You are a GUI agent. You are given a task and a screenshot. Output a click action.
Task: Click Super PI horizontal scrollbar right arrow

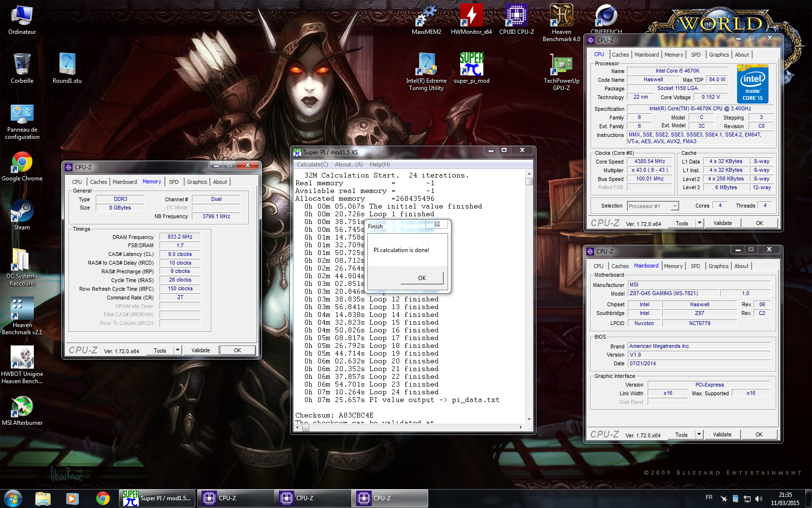coord(521,428)
